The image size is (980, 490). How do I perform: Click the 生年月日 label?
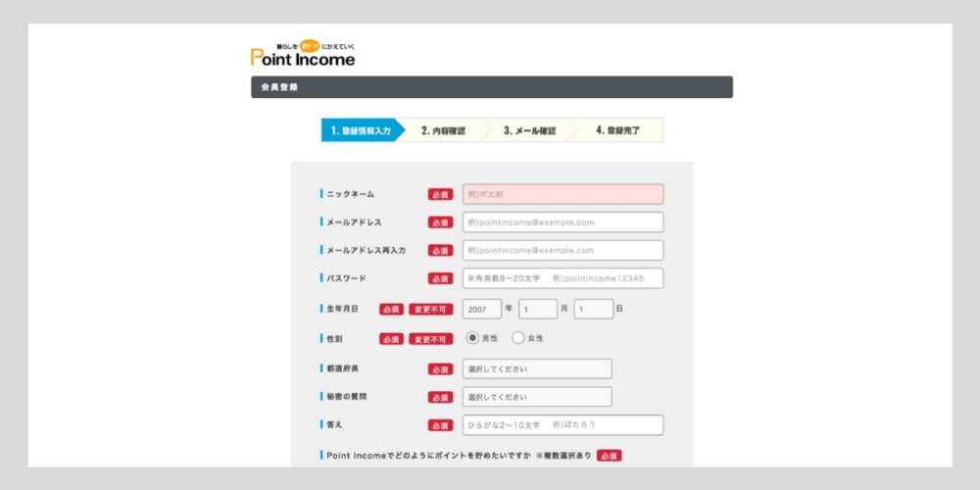342,309
